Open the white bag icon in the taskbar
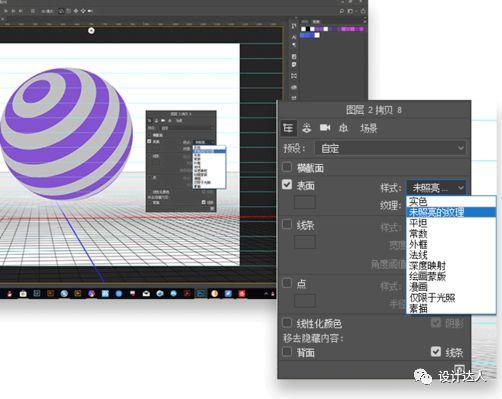This screenshot has width=502, height=399. pyautogui.click(x=23, y=294)
